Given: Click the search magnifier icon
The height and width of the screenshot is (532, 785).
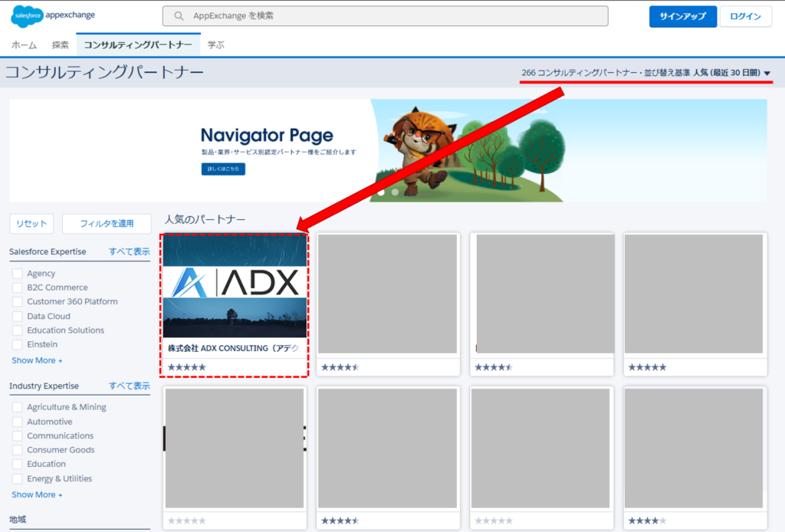Looking at the screenshot, I should [179, 16].
